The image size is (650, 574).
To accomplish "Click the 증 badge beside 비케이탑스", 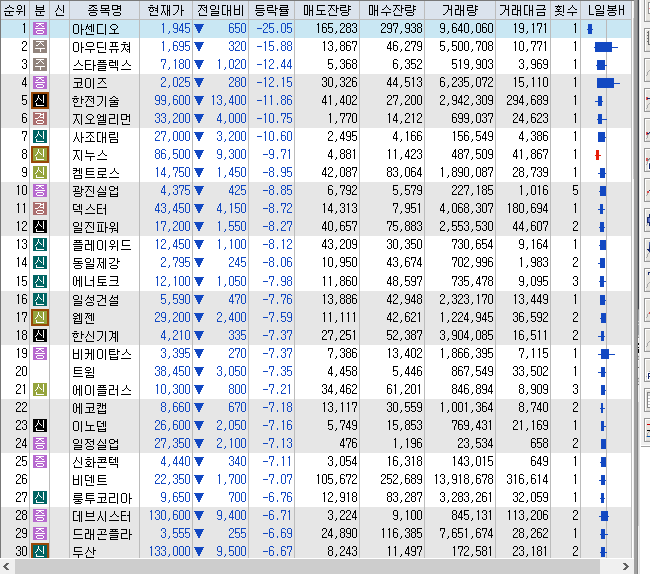I will coord(40,354).
